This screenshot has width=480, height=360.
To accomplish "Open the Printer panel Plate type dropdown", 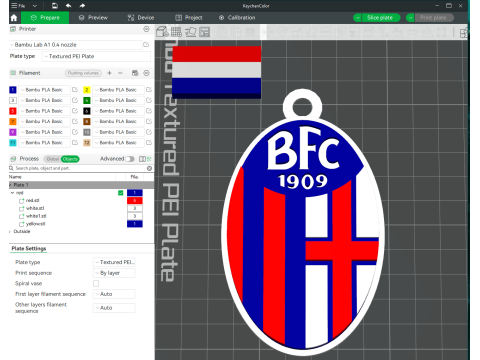I will pos(96,56).
